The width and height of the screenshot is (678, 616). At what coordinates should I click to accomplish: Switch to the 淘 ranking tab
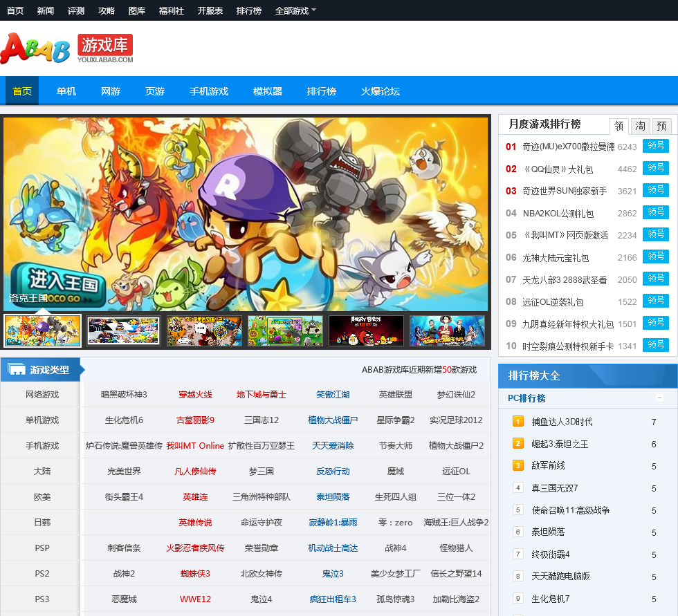click(640, 126)
